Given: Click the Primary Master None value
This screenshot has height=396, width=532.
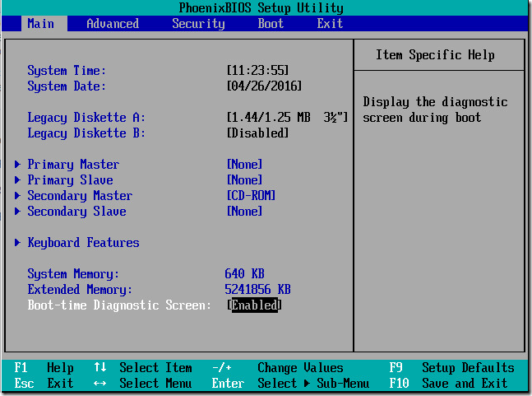Looking at the screenshot, I should pos(245,165).
